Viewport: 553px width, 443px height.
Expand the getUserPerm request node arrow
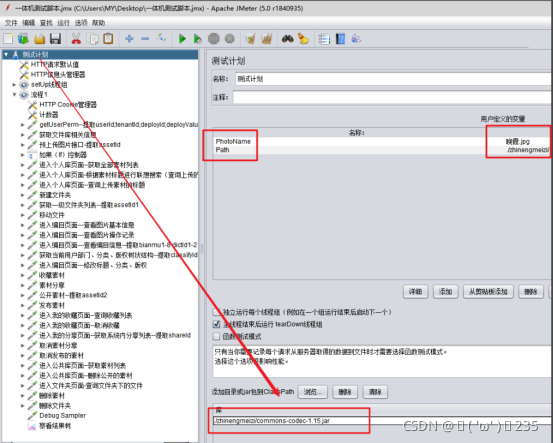pos(23,125)
